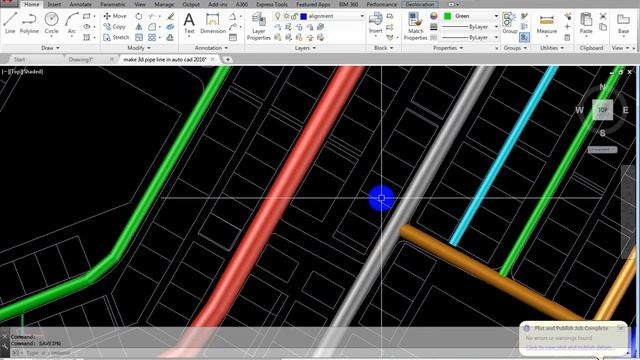Expand the Draw panel

coord(50,48)
